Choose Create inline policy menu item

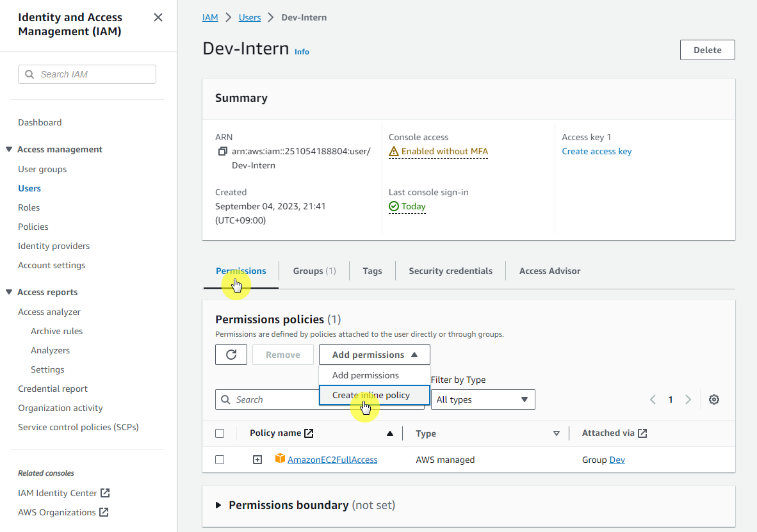(x=375, y=395)
